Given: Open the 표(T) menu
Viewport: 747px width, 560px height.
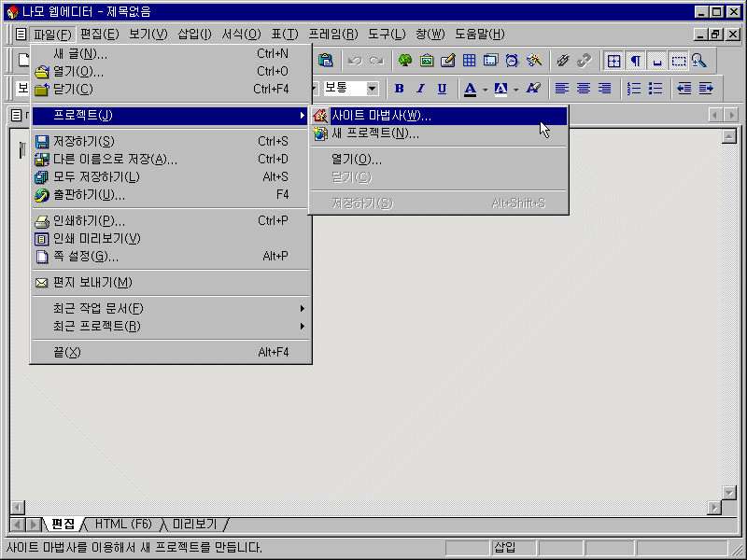Looking at the screenshot, I should 285,35.
